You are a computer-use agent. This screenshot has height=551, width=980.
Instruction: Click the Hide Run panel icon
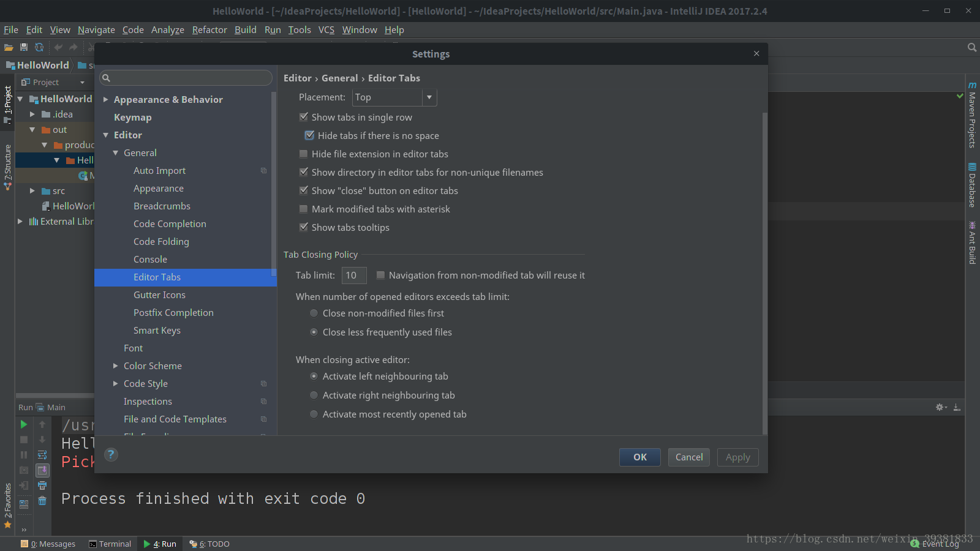point(957,407)
